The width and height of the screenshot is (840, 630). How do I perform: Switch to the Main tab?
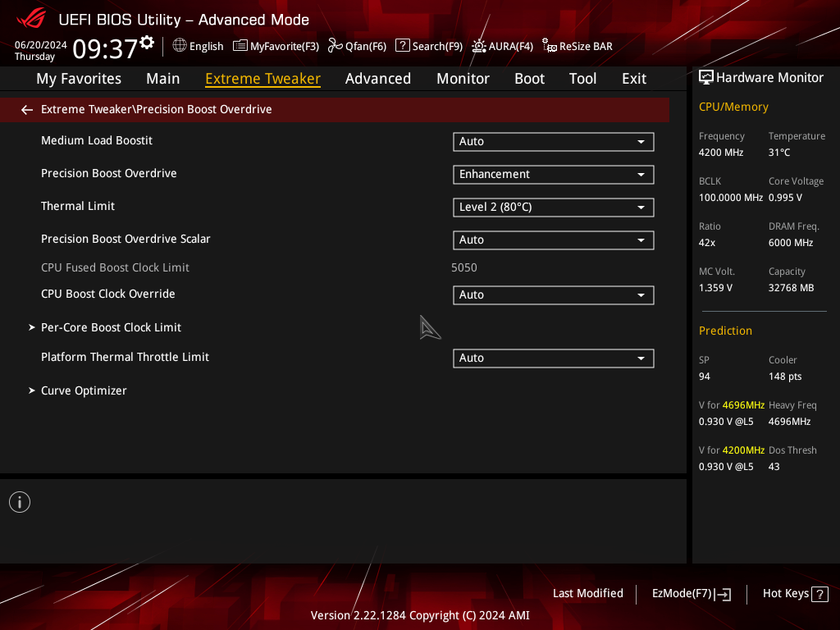[x=163, y=79]
